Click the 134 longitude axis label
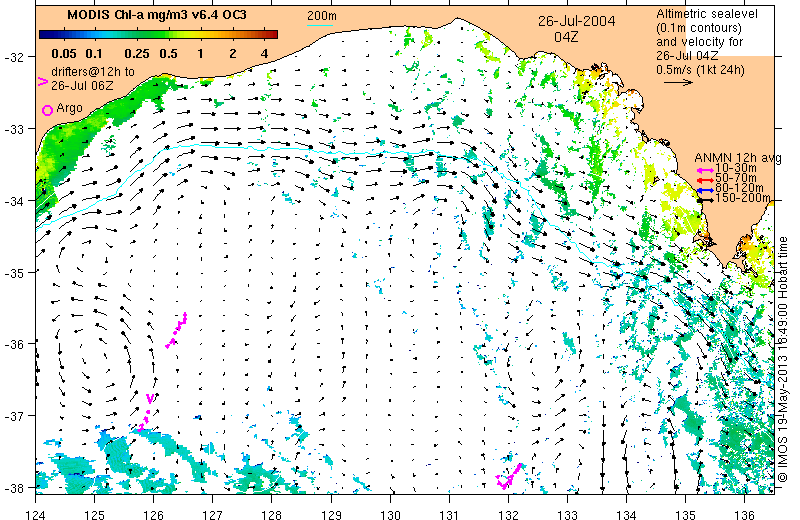Screen dimensions: 800x520 pos(627,514)
